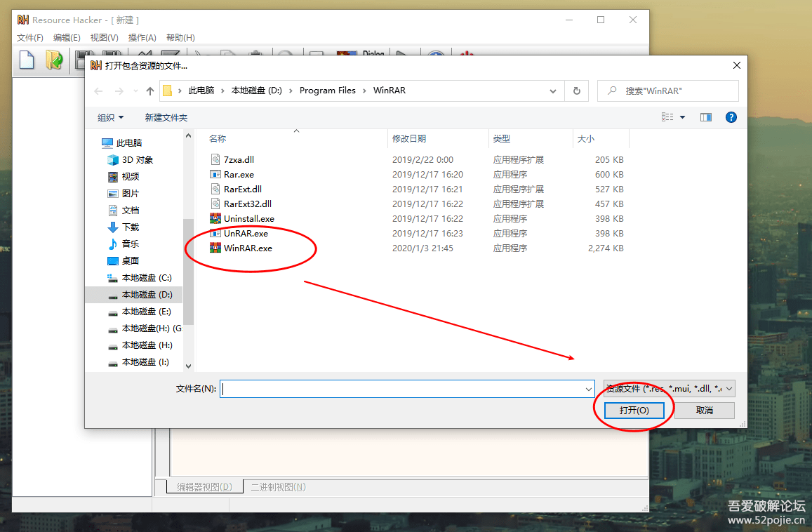Click the 搜索"WinRAR" search field
Image resolution: width=812 pixels, height=532 pixels.
coord(667,91)
